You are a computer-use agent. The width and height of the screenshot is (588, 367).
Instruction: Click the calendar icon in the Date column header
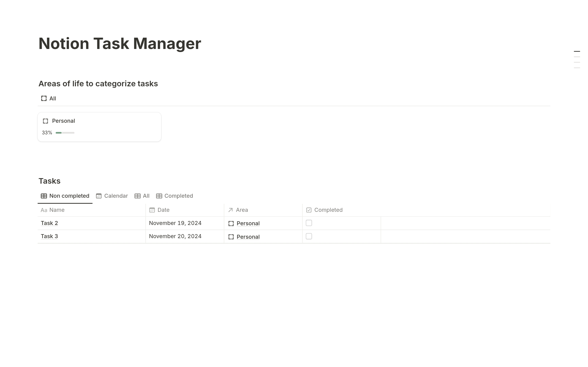[152, 210]
